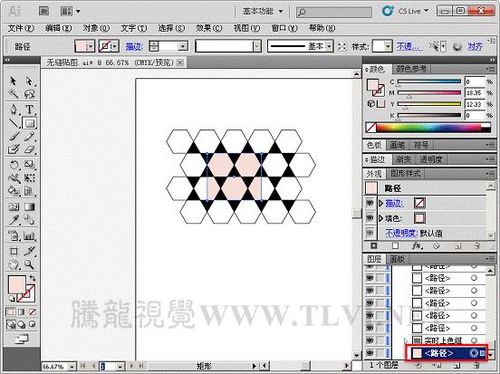500x374 pixels.
Task: Expand the 描边 stroke attribute triangle
Action: [x=381, y=203]
